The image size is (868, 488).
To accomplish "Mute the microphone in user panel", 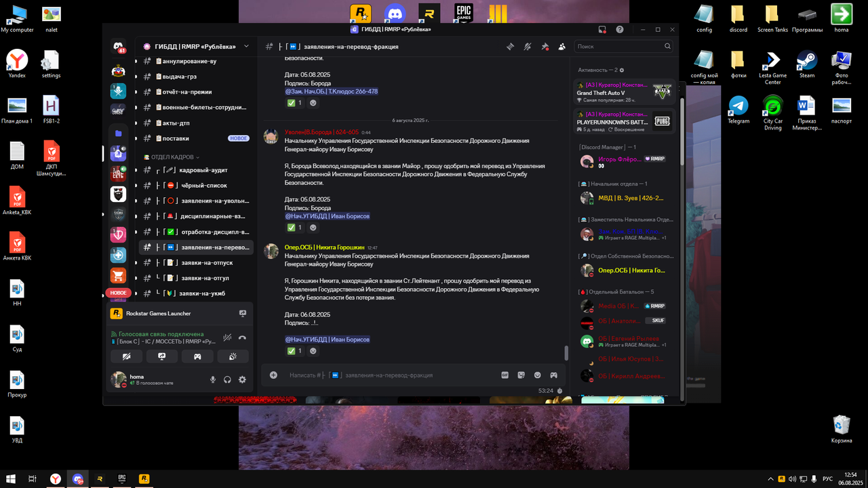I will (x=213, y=380).
